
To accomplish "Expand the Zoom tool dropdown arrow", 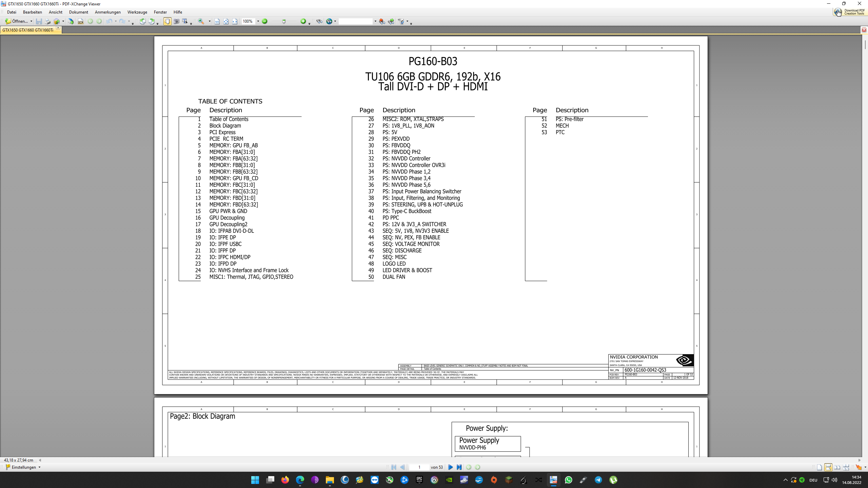I will (210, 21).
